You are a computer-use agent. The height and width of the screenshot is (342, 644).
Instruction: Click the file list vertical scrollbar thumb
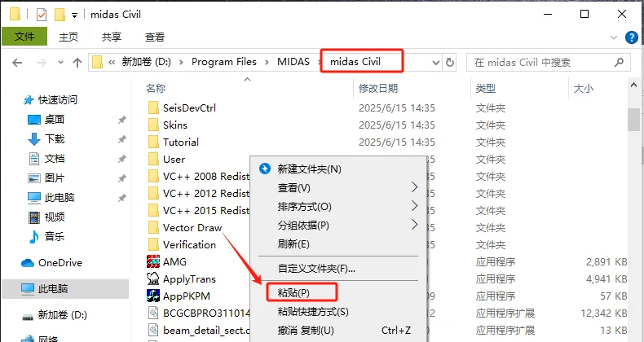coord(633,120)
